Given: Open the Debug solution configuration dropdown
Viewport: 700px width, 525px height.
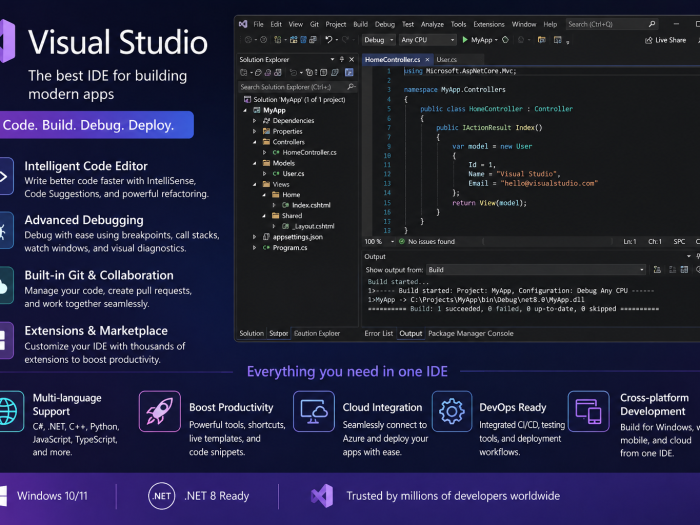Looking at the screenshot, I should 379,40.
